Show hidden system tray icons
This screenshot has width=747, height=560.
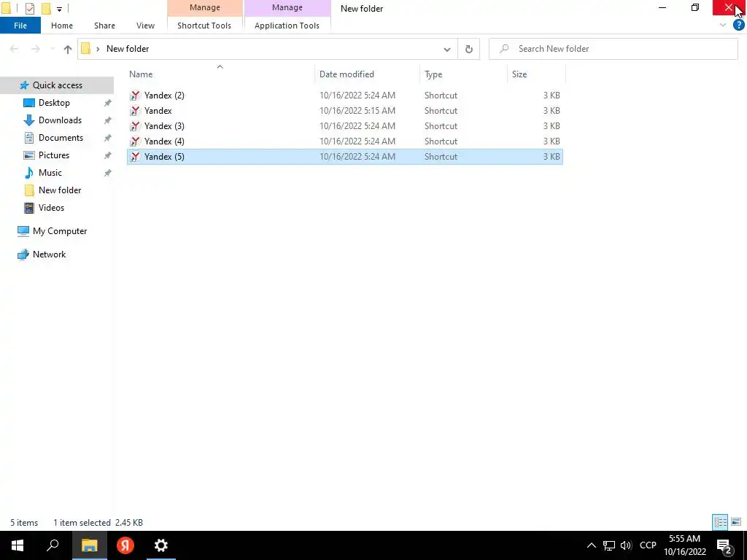(591, 545)
